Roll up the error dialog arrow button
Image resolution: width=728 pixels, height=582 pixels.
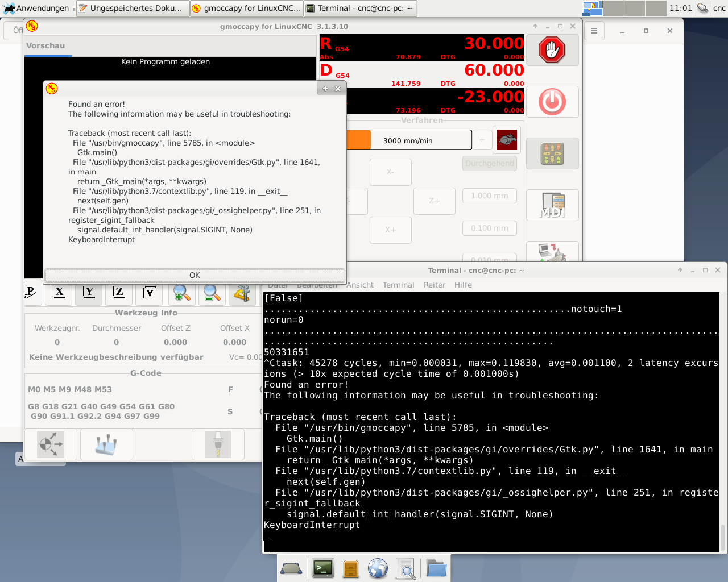click(325, 89)
